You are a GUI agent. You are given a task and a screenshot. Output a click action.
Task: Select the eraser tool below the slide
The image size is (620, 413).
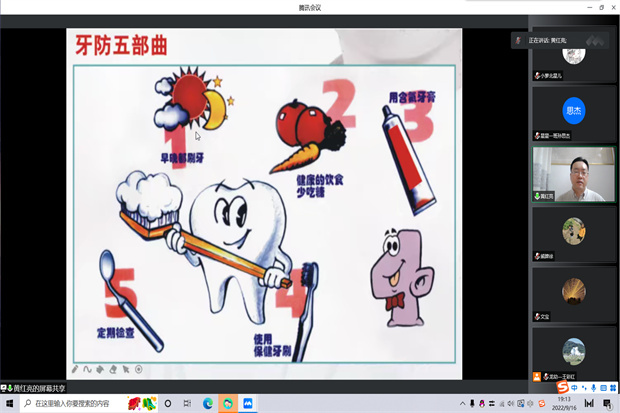(x=113, y=369)
